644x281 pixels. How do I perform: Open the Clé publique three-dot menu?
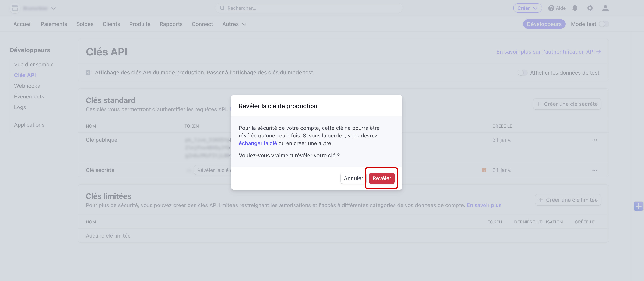point(595,140)
